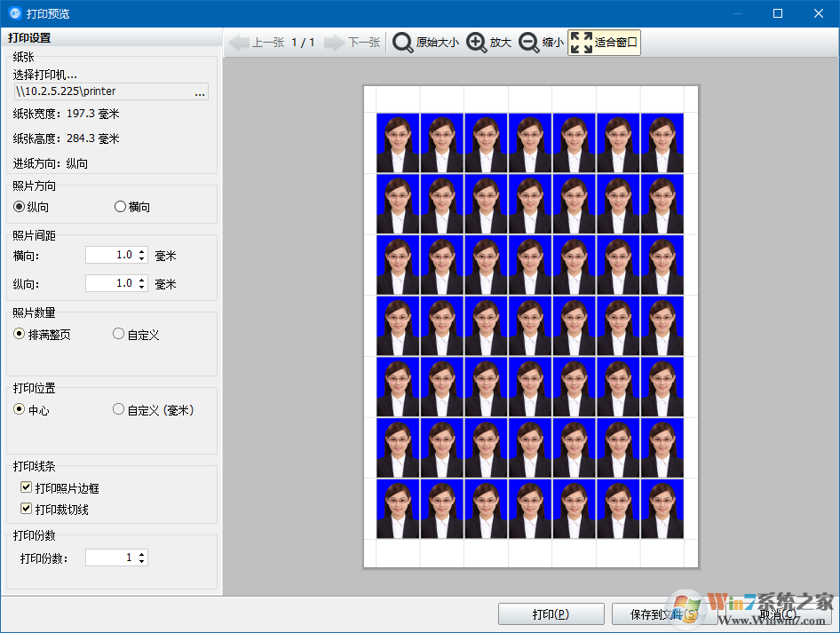Click the page indicator 1 / 1
The width and height of the screenshot is (840, 633).
303,43
